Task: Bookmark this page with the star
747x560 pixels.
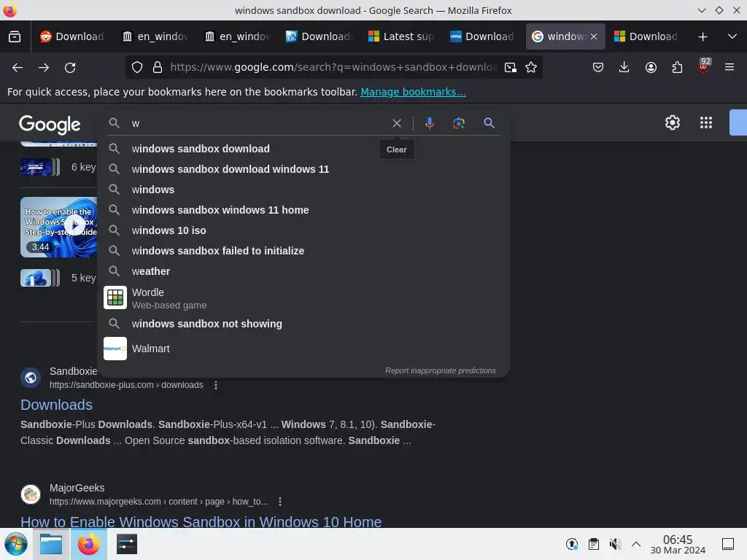Action: click(531, 68)
